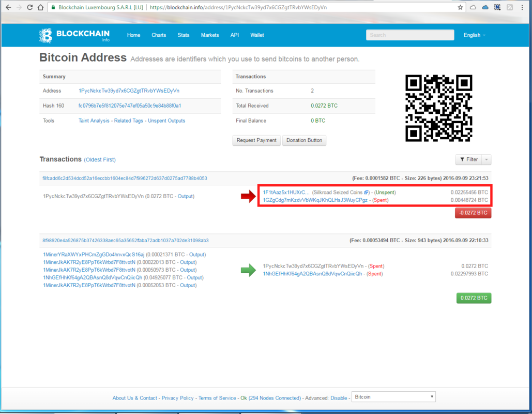Open transaction hash 8f98920e4a526875...
532x414 pixels.
pyautogui.click(x=126, y=241)
